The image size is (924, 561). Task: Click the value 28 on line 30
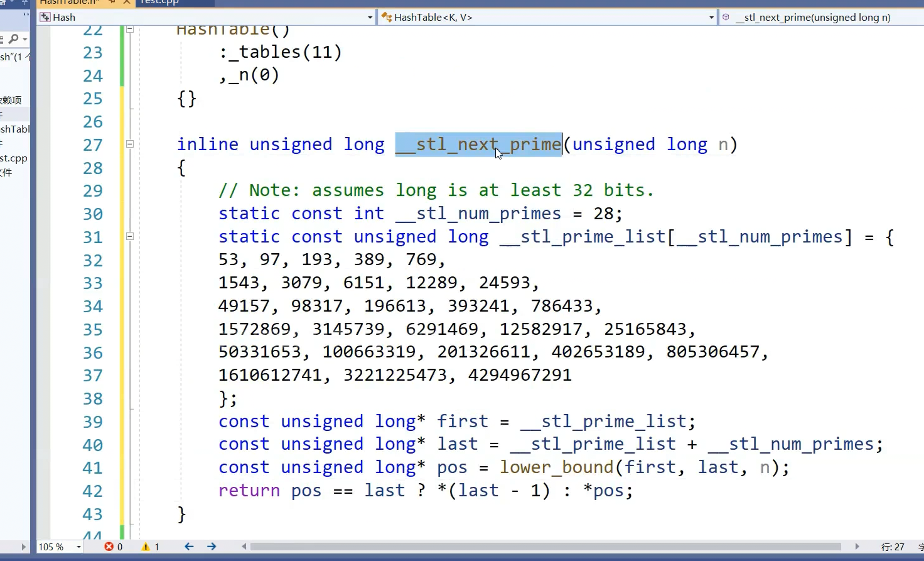tap(603, 214)
